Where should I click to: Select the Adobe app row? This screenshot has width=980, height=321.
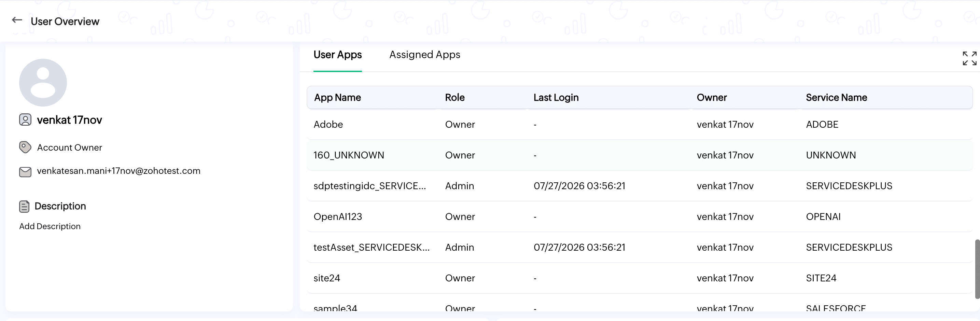point(640,124)
